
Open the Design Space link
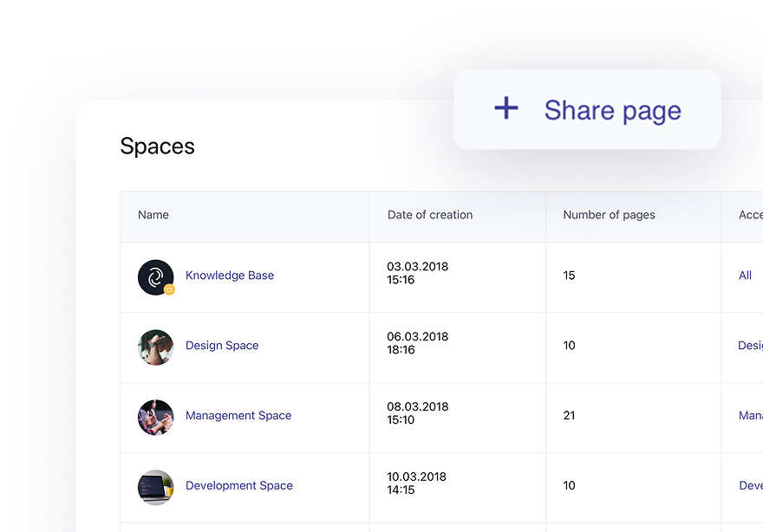(222, 346)
